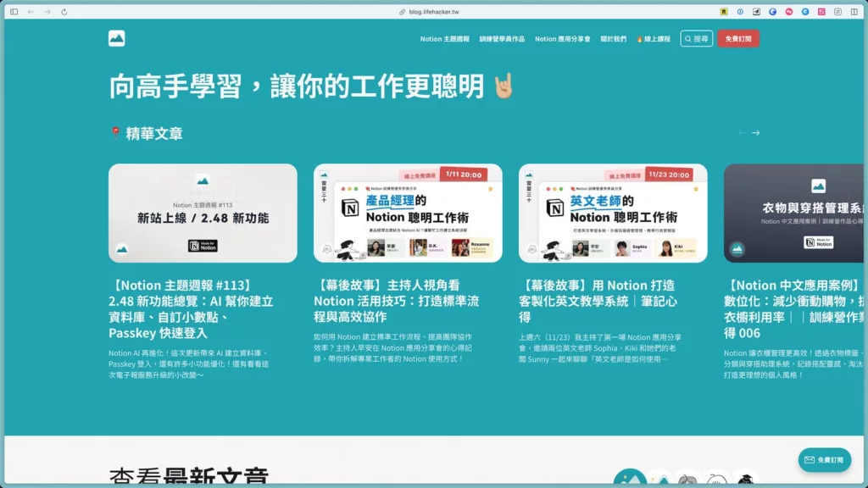Click the blog.lifehacker.tw address bar
868x488 pixels.
point(434,12)
